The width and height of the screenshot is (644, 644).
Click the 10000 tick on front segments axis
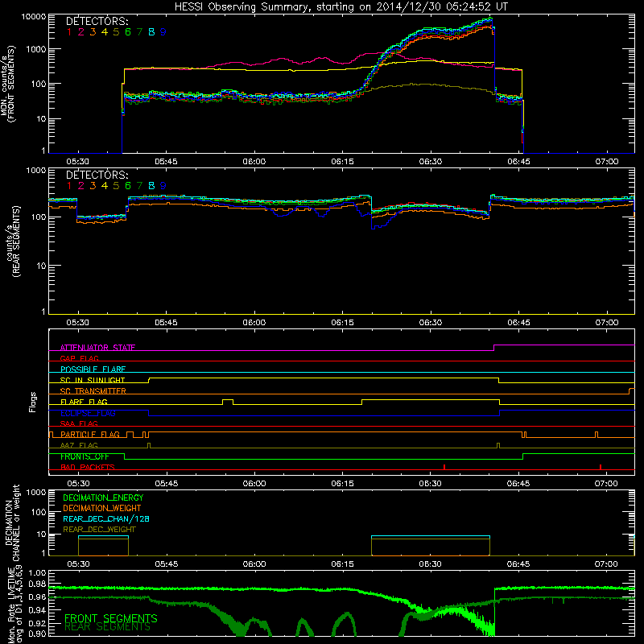(34, 16)
